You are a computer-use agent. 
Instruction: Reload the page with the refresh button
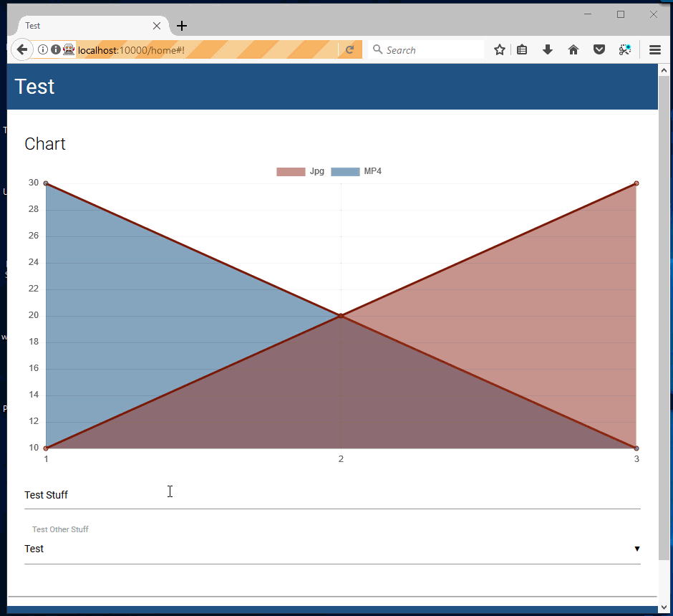tap(350, 49)
